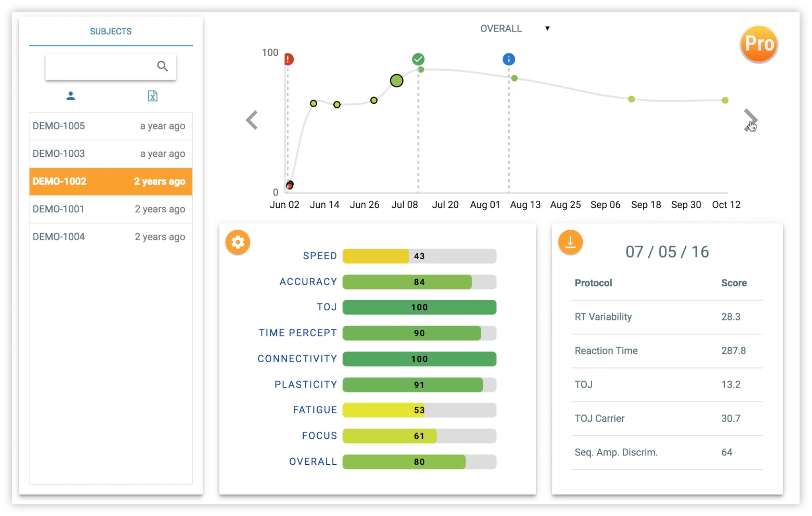Click the blue info marker on chart

pyautogui.click(x=509, y=59)
